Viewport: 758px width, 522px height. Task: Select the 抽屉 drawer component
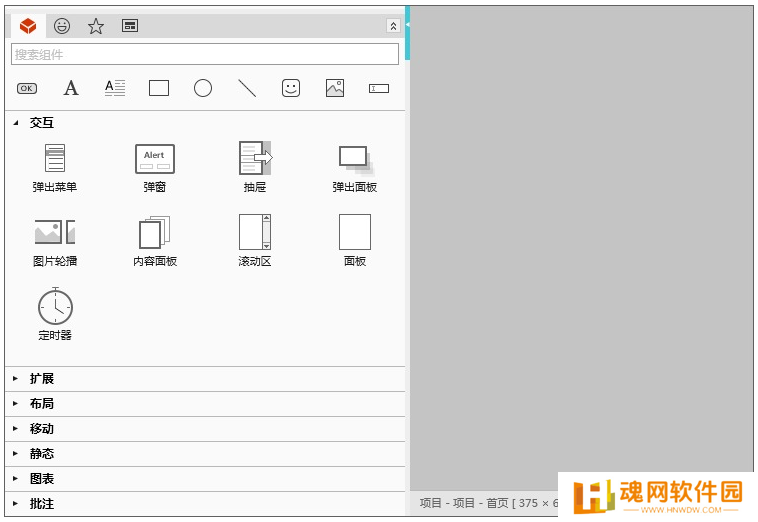255,167
